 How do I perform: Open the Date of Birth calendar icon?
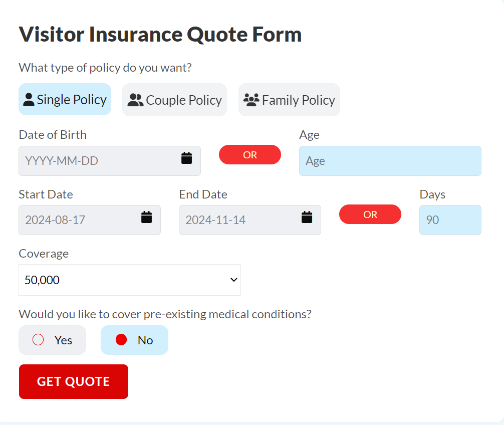[x=186, y=158]
